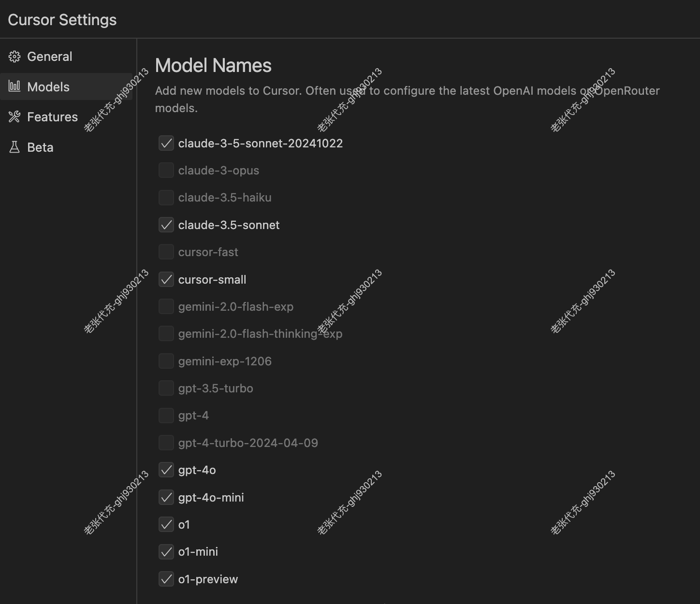Enable gemini-2.0-flash-thinking-exp checkbox
Viewport: 700px width, 604px height.
166,333
